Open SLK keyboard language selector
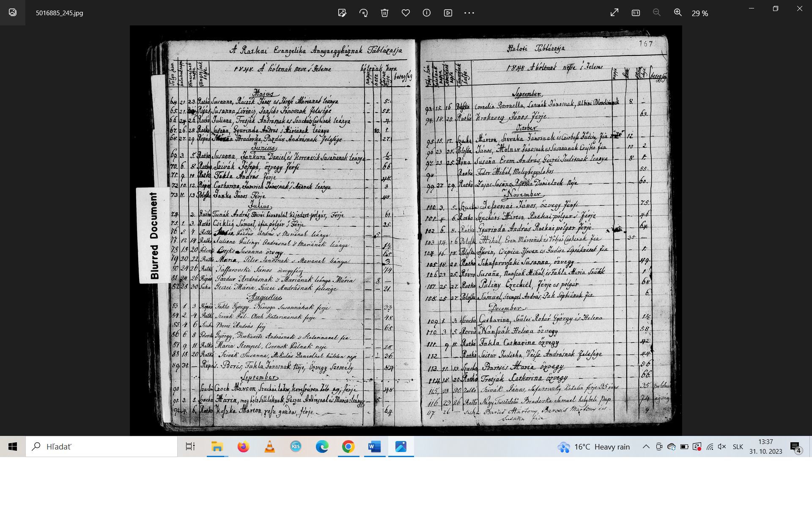The width and height of the screenshot is (812, 521). tap(738, 447)
